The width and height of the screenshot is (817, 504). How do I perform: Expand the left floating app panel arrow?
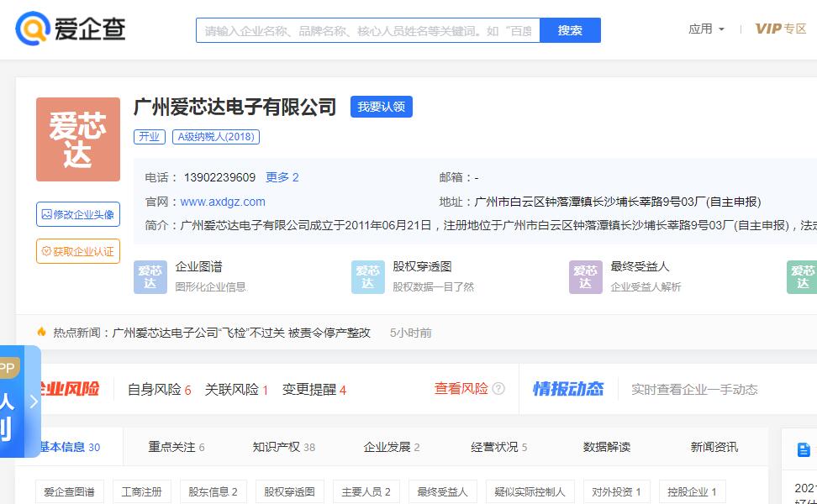point(34,402)
